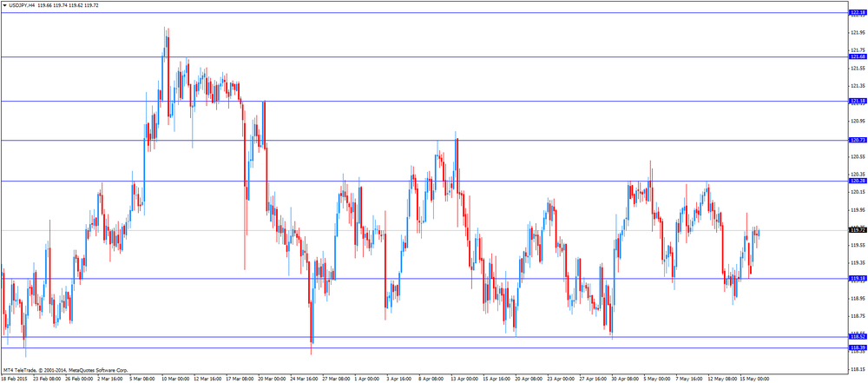Screen dimensions: 868x383
Task: Click the 2 Mar 16:00 time label
Action: tap(111, 380)
